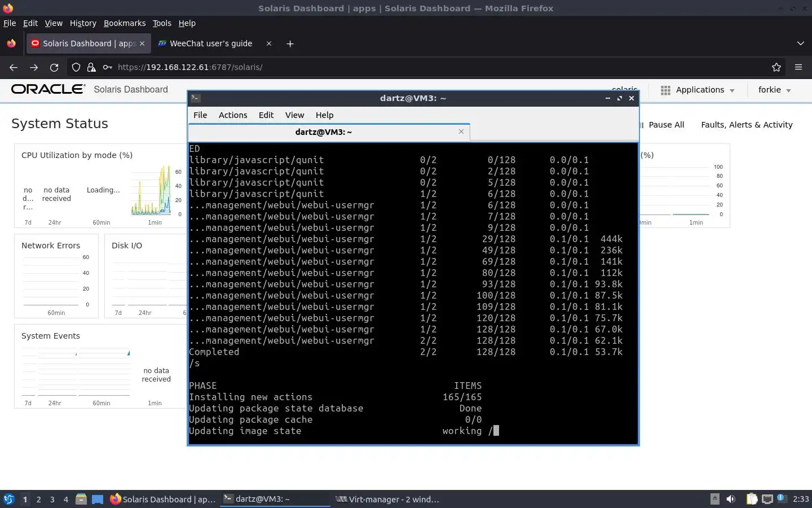Switch to workspace 2
The image size is (812, 508).
click(38, 499)
